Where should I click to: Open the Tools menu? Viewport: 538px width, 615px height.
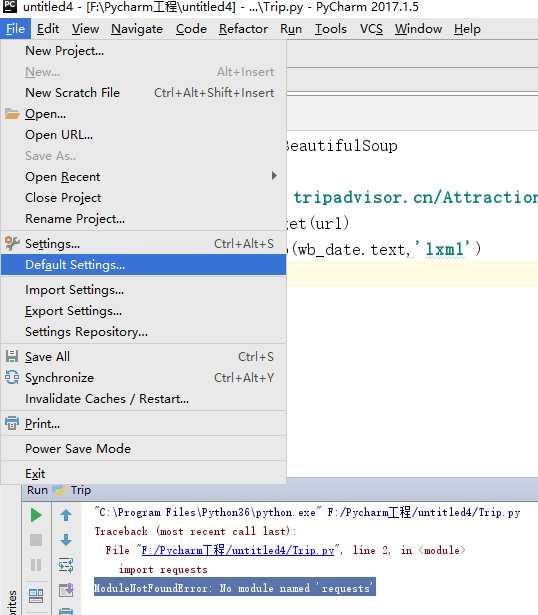point(331,29)
